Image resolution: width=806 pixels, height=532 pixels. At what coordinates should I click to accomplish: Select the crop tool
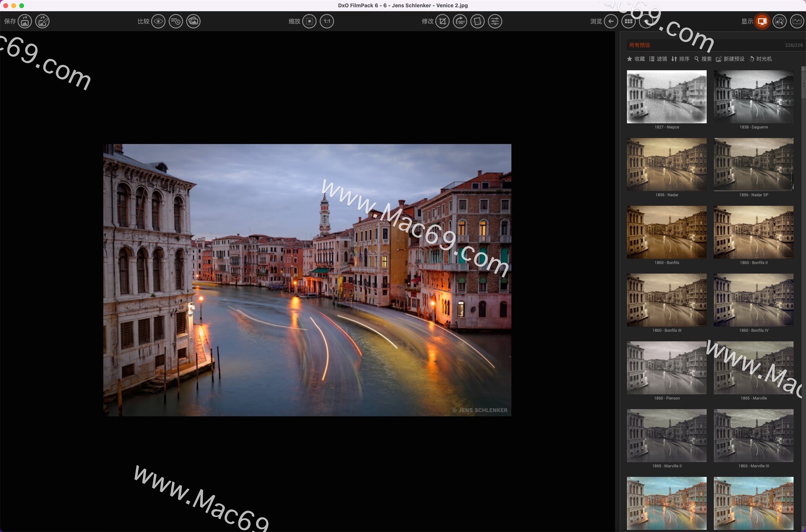[x=442, y=21]
